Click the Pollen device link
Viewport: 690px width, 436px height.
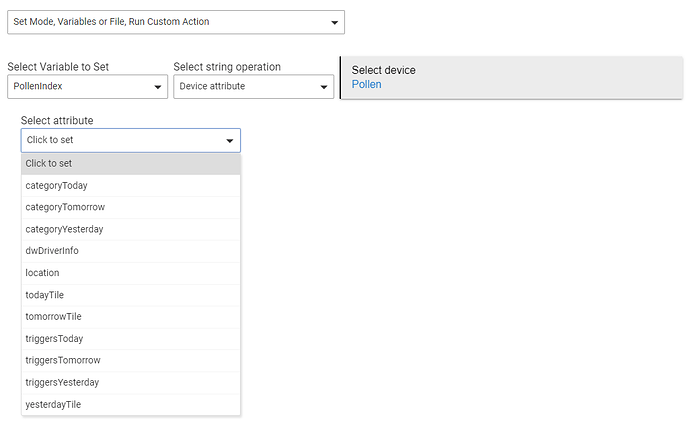pyautogui.click(x=366, y=84)
